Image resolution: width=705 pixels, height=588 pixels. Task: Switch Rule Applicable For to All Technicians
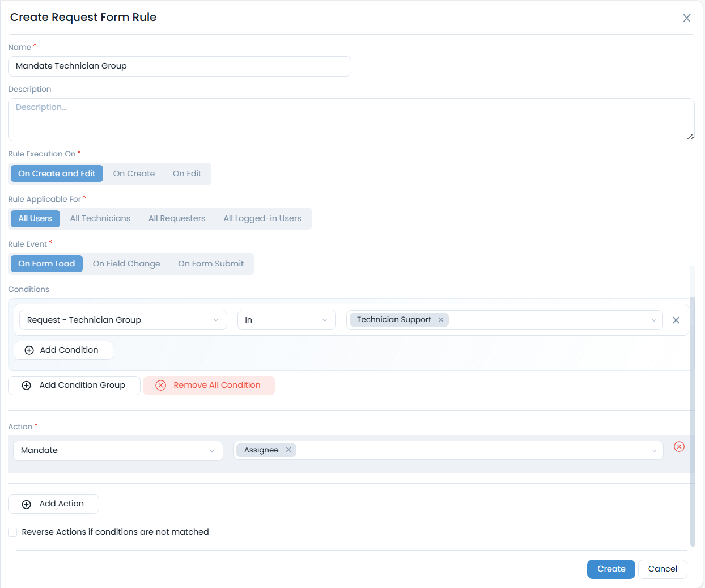point(100,218)
